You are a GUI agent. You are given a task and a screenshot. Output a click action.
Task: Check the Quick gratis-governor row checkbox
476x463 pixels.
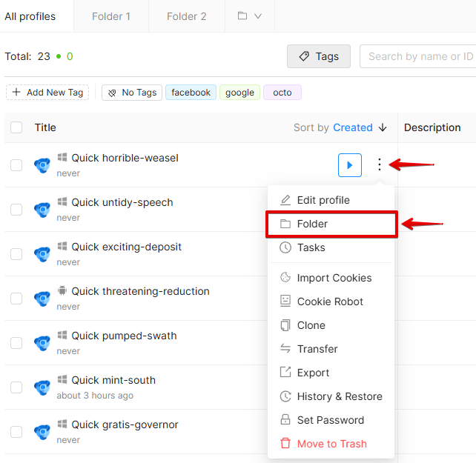(x=16, y=432)
